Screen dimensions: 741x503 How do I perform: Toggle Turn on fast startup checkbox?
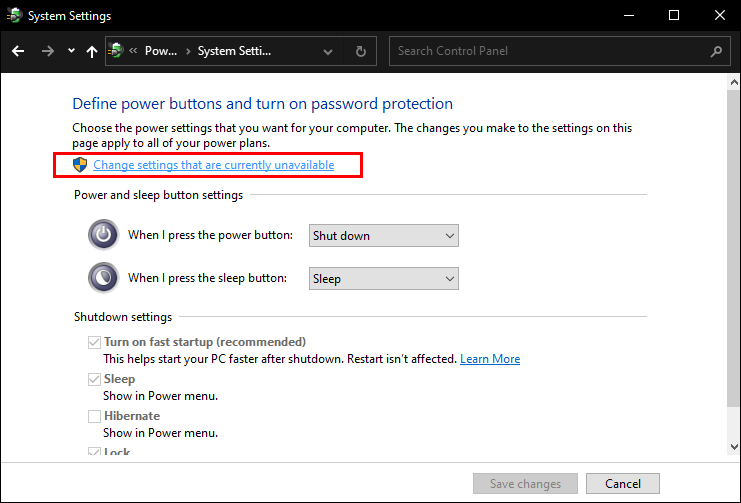(x=94, y=342)
